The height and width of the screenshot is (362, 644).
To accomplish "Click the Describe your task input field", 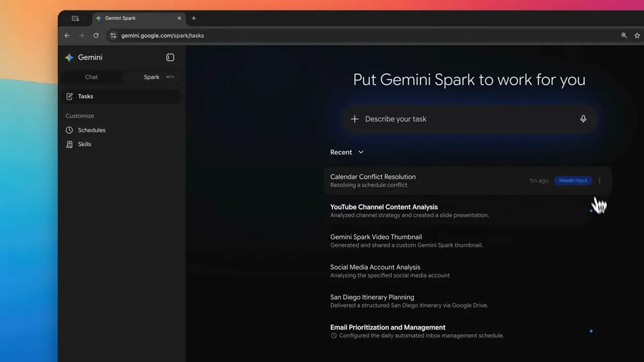I will (x=469, y=119).
